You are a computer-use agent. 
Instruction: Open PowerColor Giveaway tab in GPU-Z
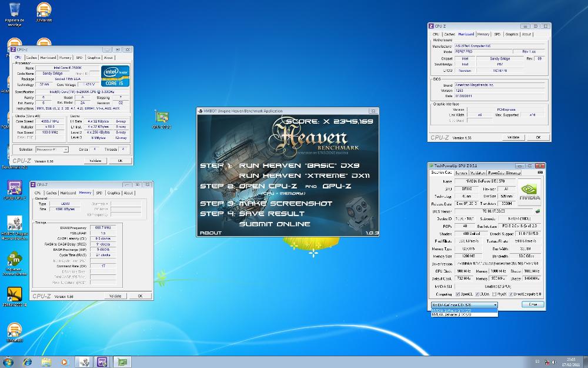click(504, 173)
